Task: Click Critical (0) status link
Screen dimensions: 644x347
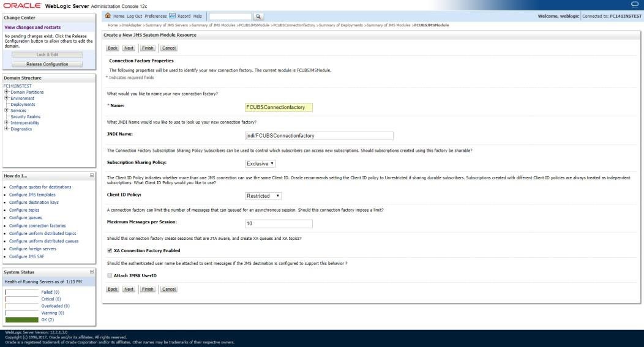Action: pyautogui.click(x=51, y=299)
